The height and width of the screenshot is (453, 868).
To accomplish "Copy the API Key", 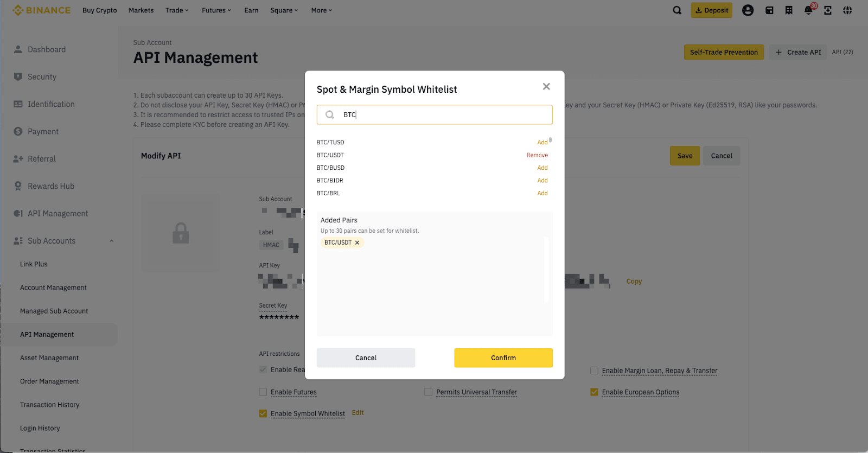I will tap(634, 281).
